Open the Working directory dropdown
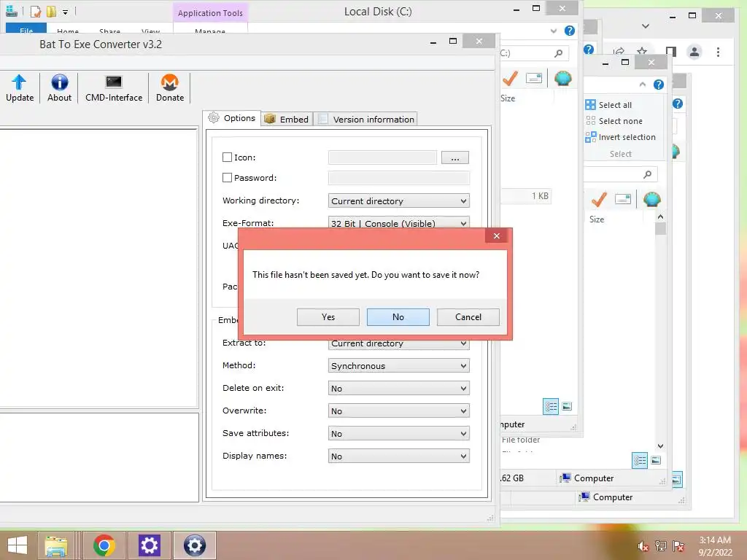 tap(399, 201)
